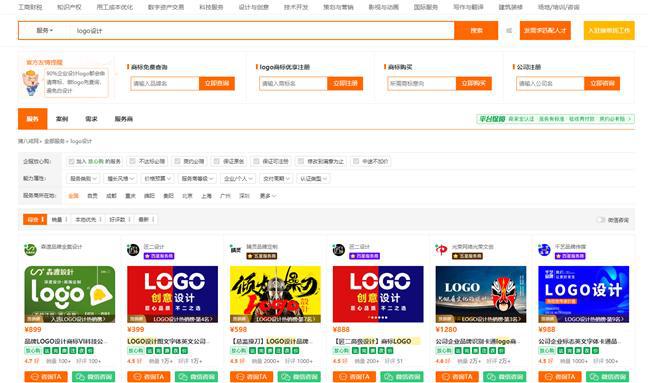Image resolution: width=650 pixels, height=383 pixels.
Task: Check the 保证可注册 filter box
Action: (256, 161)
